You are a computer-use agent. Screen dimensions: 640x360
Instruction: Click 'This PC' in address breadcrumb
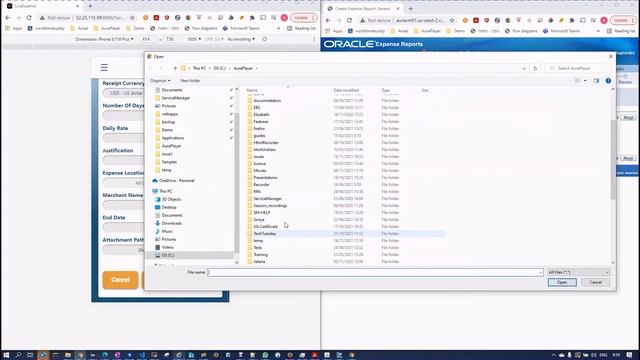[199, 68]
